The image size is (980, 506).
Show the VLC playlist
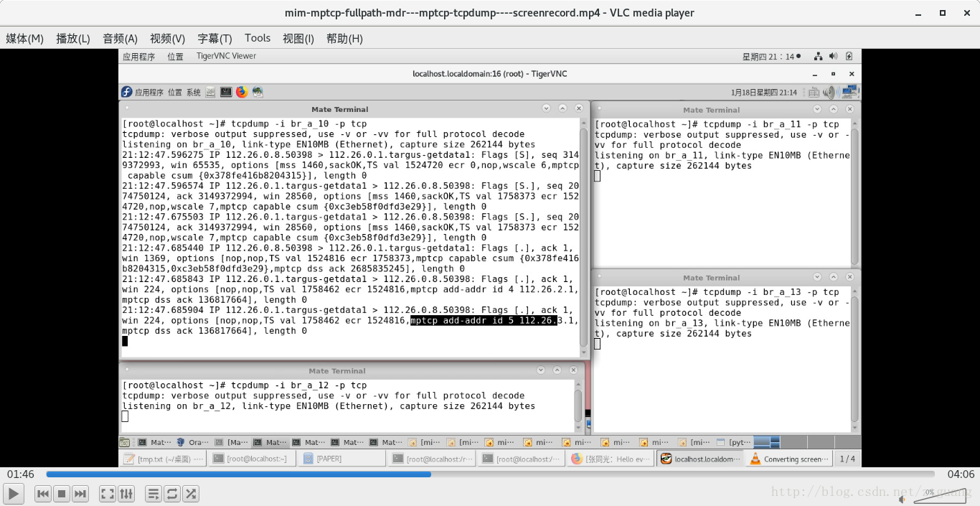coord(154,493)
